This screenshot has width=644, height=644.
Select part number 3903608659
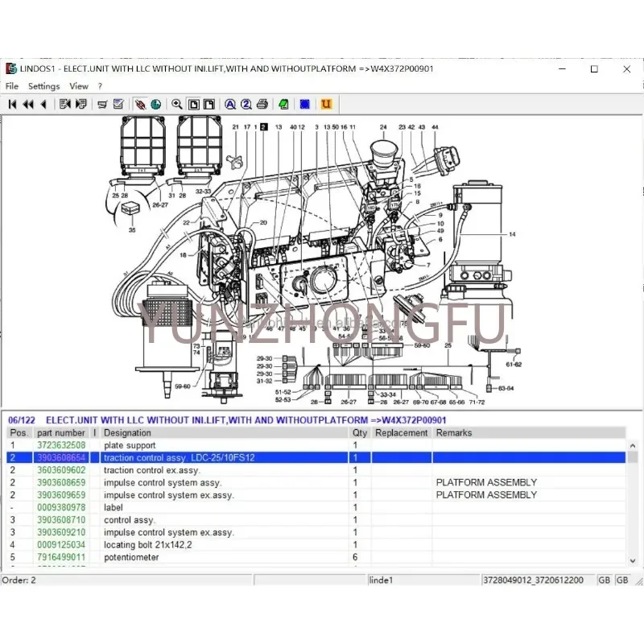[61, 482]
